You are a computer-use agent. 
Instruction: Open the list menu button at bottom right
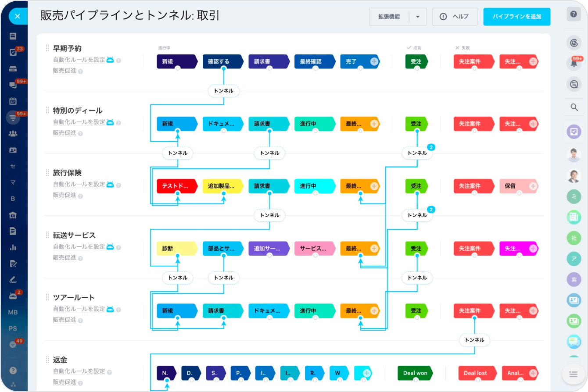coord(573,374)
